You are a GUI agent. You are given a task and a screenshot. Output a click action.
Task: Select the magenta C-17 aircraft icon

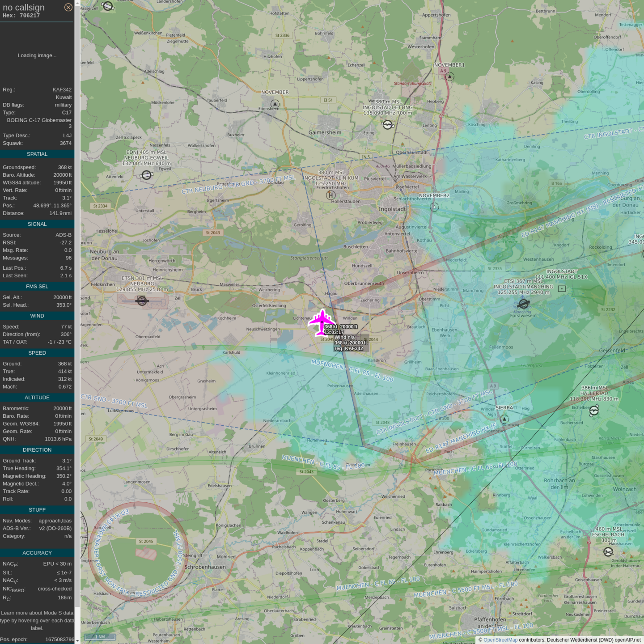click(x=322, y=322)
